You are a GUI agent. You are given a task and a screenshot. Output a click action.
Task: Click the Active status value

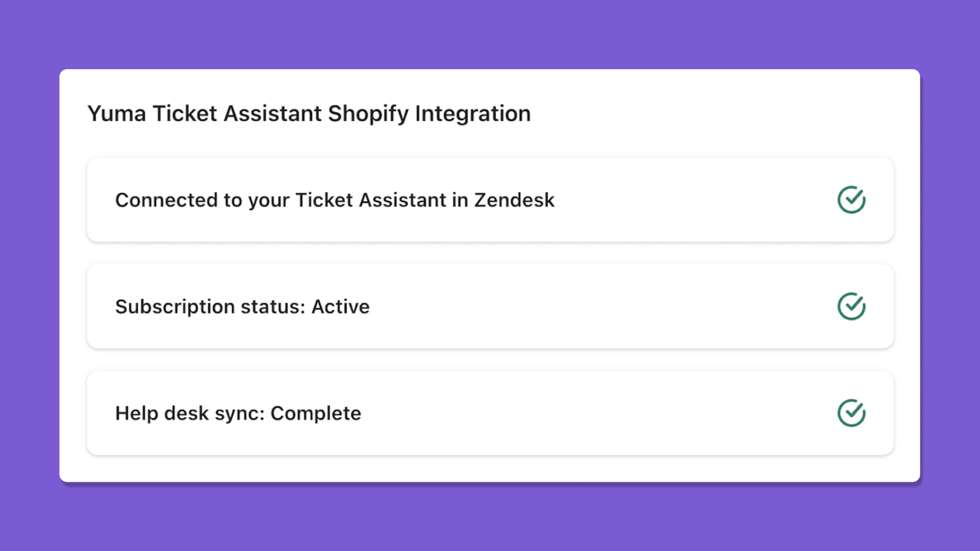341,307
